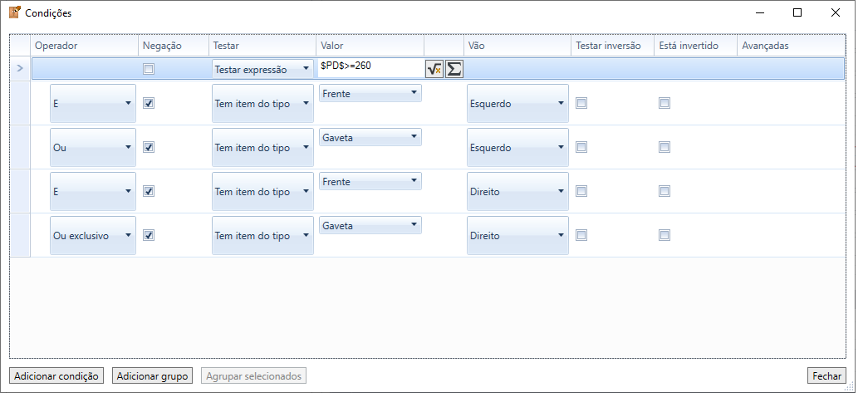Select first row via its arrow header
Screen dimensions: 868x407
[x=20, y=69]
